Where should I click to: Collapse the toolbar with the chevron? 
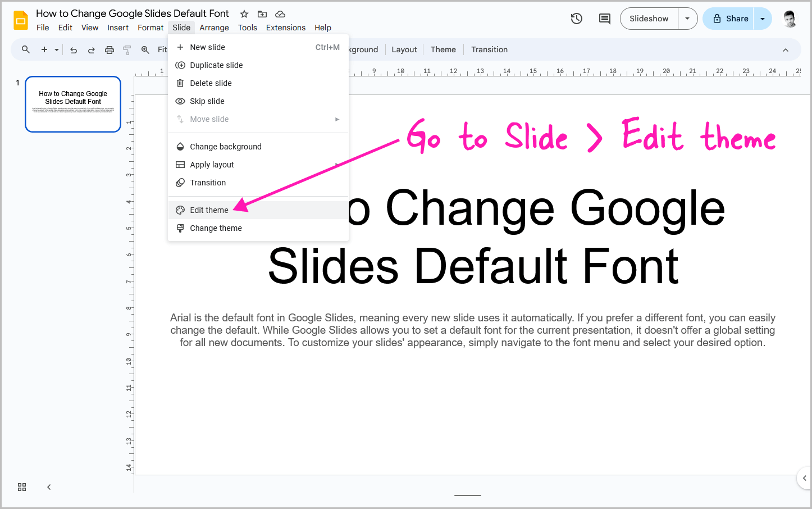pos(786,50)
